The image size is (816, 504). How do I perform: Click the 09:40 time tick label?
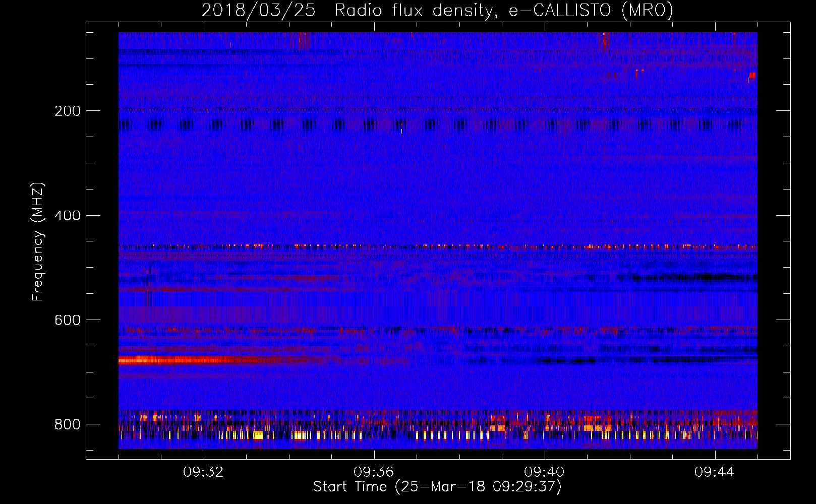[x=544, y=472]
